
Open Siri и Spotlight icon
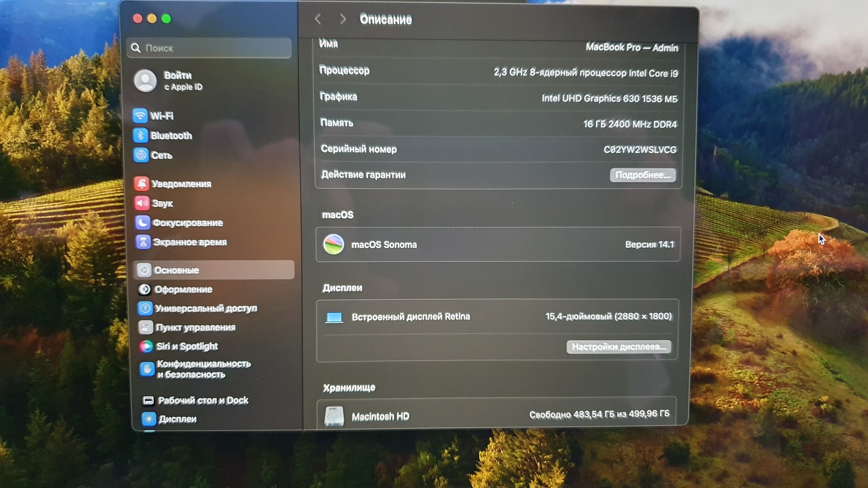pyautogui.click(x=146, y=347)
